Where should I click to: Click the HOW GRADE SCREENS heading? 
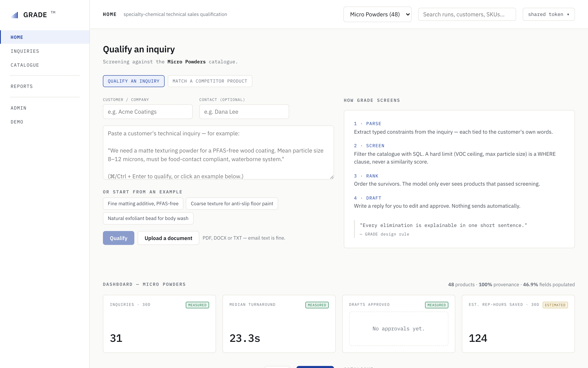click(372, 100)
